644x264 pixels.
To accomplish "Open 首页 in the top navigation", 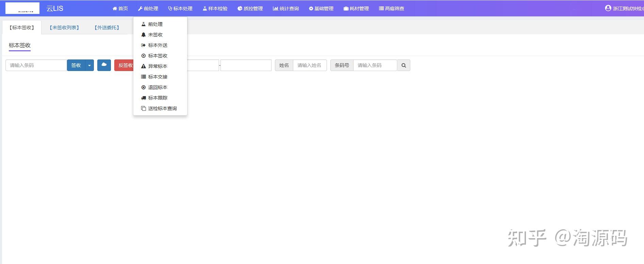I will coord(120,8).
